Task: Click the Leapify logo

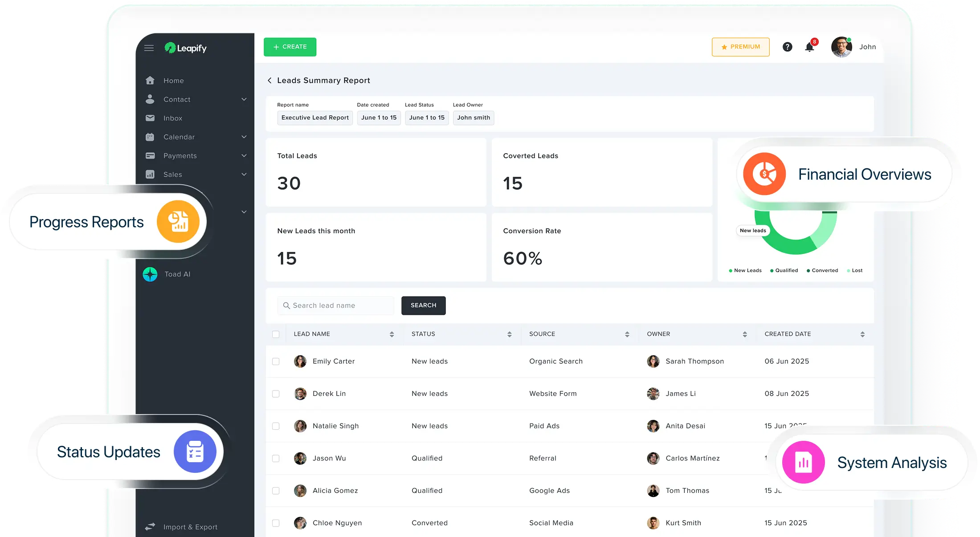Action: click(185, 48)
